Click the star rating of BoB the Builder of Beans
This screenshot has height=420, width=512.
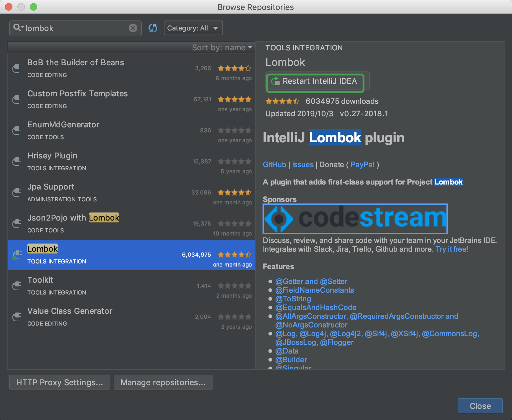tap(235, 68)
